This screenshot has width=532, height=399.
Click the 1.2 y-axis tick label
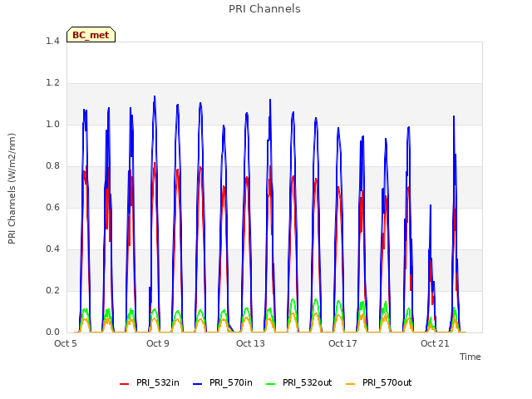pos(52,83)
